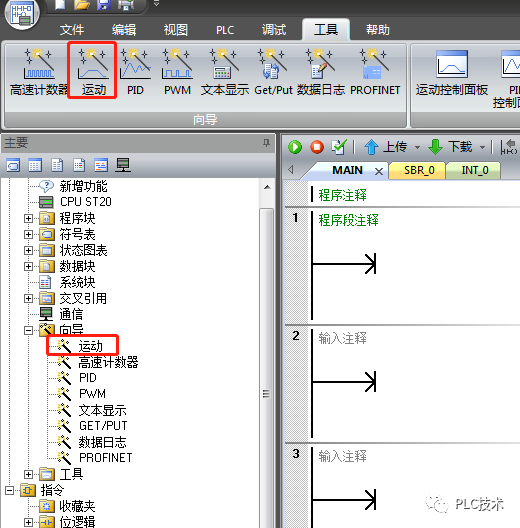Open the 调试 ribbon tab

(274, 30)
